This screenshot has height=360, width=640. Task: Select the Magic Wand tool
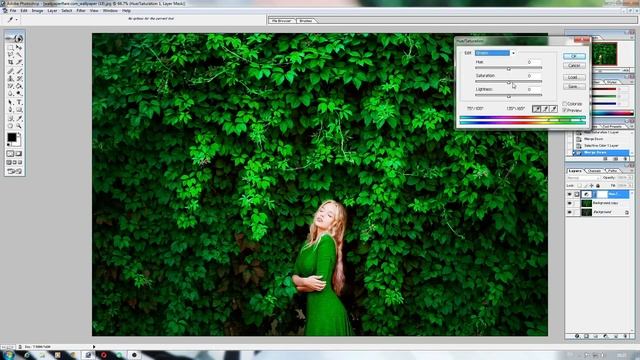(19, 54)
